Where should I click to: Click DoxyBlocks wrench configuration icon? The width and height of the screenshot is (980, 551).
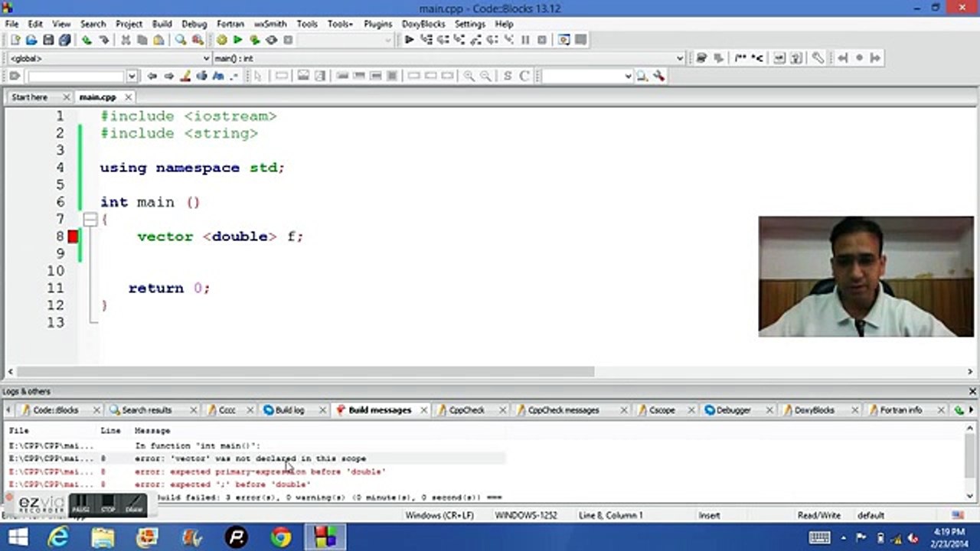pos(818,58)
